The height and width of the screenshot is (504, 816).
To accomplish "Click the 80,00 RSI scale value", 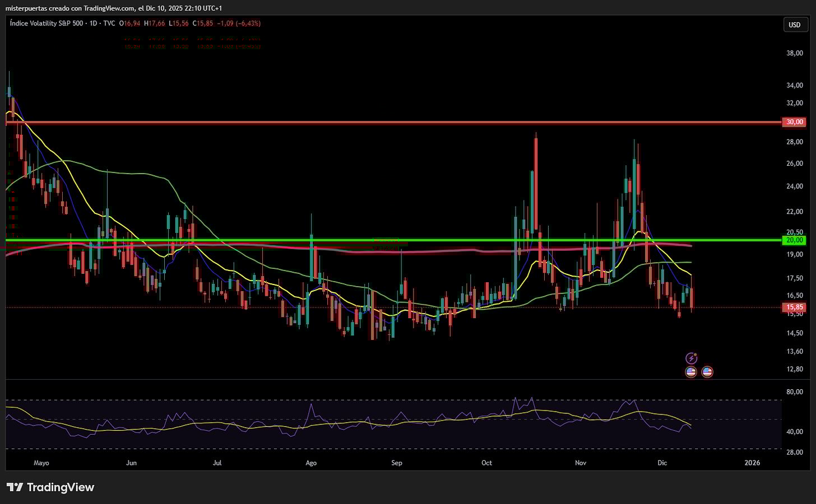I will click(795, 392).
